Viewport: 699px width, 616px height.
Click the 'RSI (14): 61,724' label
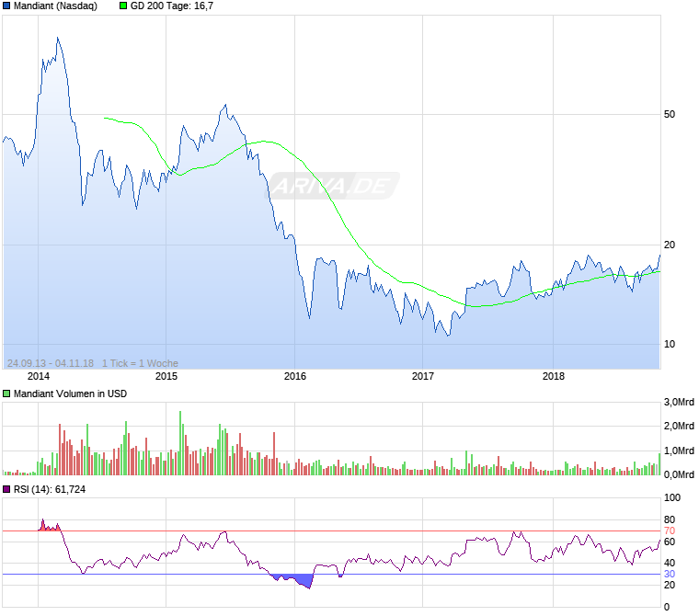click(50, 489)
